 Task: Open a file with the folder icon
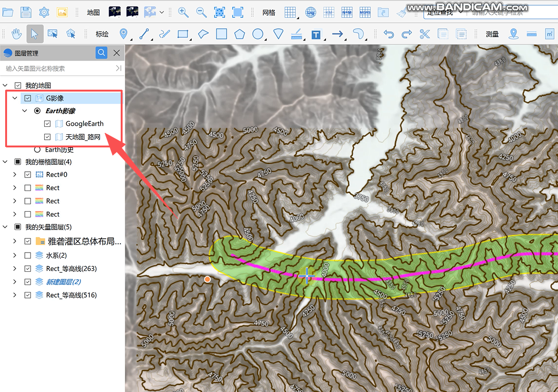tap(8, 13)
